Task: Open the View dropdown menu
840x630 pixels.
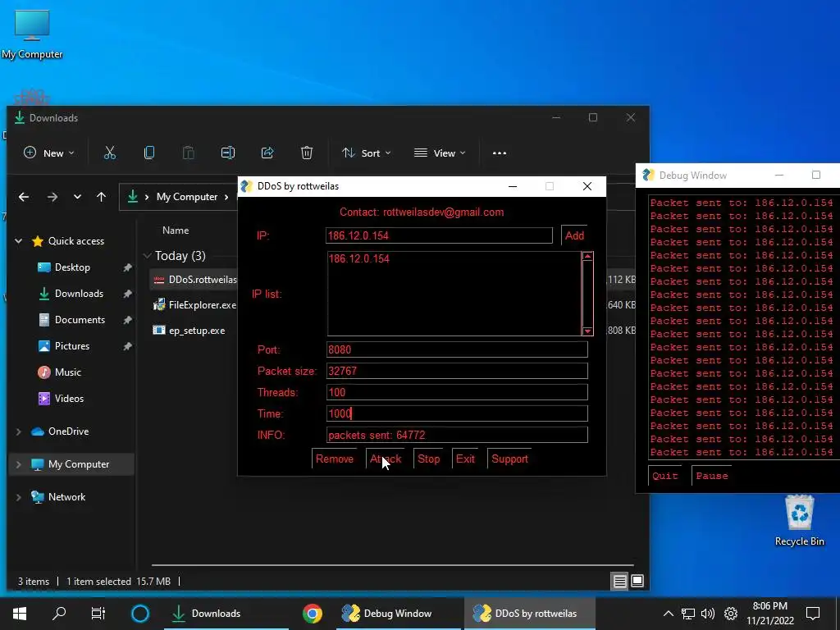Action: coord(440,153)
